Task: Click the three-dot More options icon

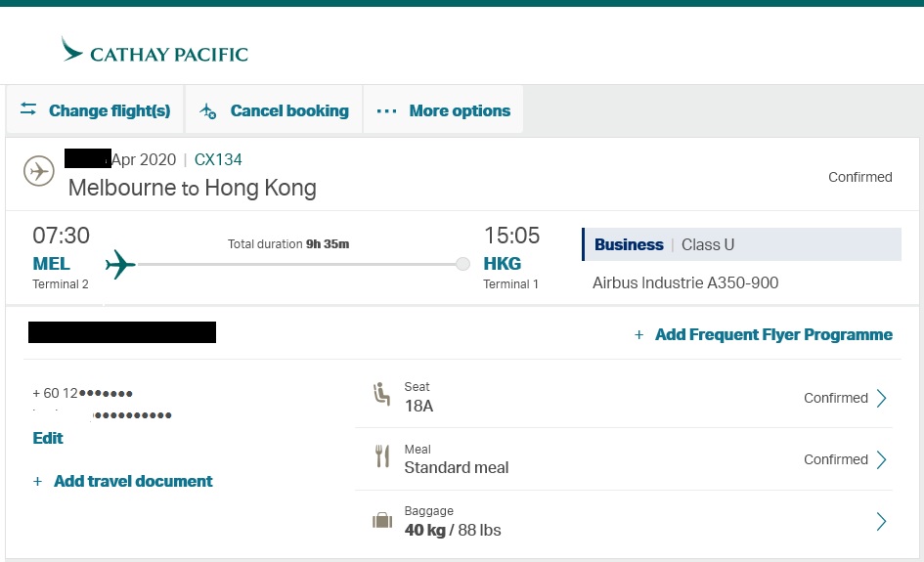Action: click(386, 111)
